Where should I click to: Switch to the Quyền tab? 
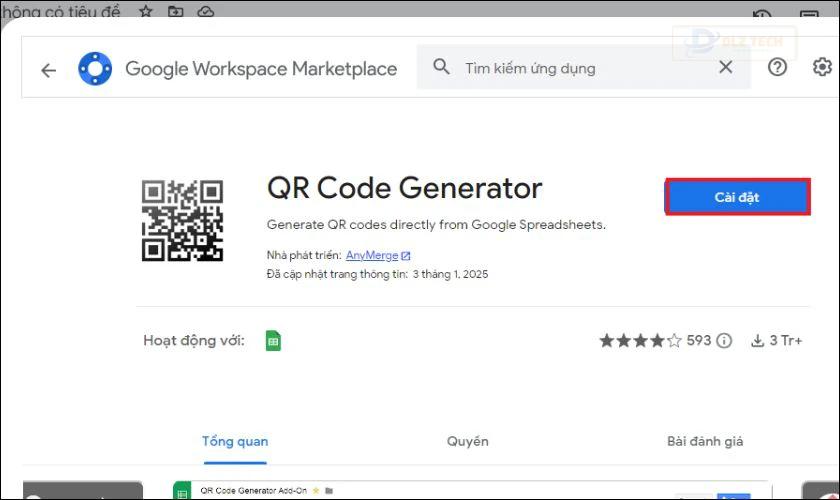click(468, 442)
